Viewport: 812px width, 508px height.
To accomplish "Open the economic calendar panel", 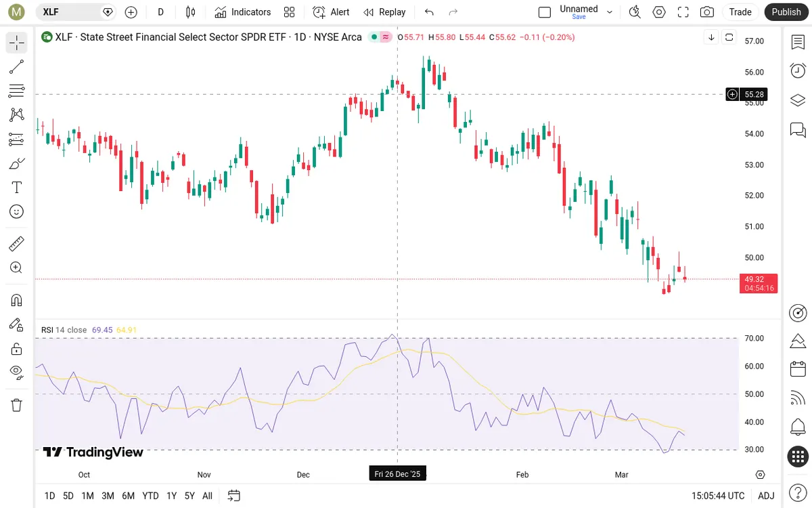I will pyautogui.click(x=798, y=369).
